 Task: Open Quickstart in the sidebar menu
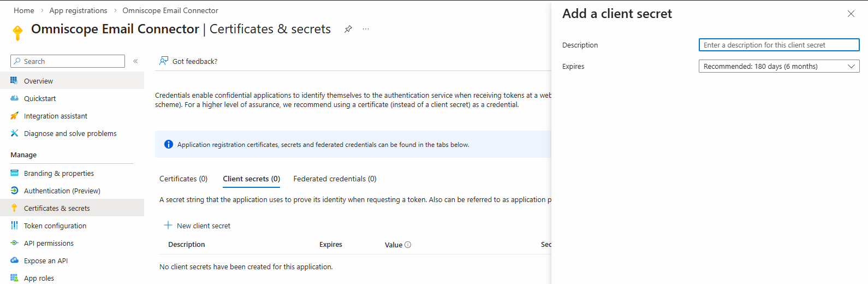[72, 98]
